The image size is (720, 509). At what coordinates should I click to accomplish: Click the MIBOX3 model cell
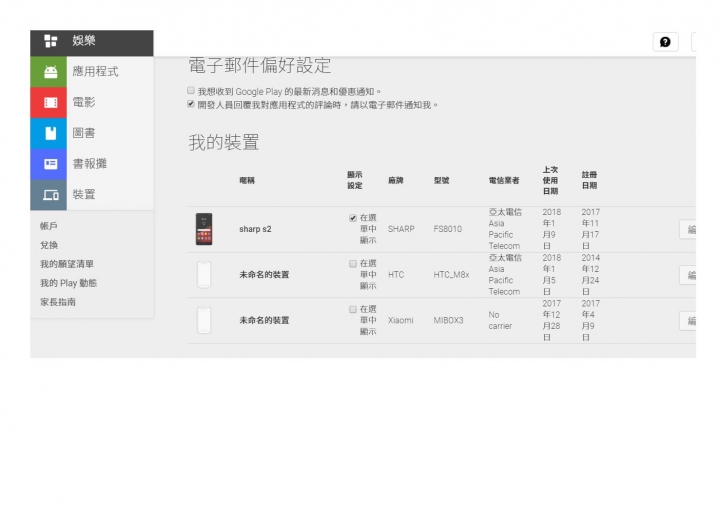pyautogui.click(x=449, y=320)
